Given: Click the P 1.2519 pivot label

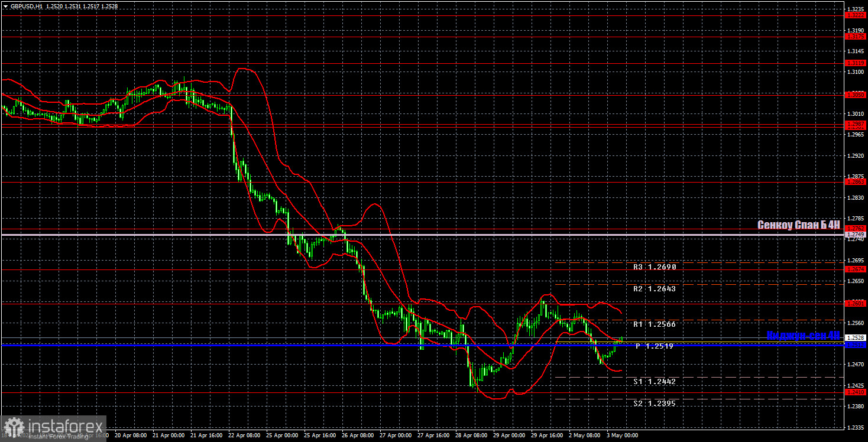Looking at the screenshot, I should click(x=655, y=346).
